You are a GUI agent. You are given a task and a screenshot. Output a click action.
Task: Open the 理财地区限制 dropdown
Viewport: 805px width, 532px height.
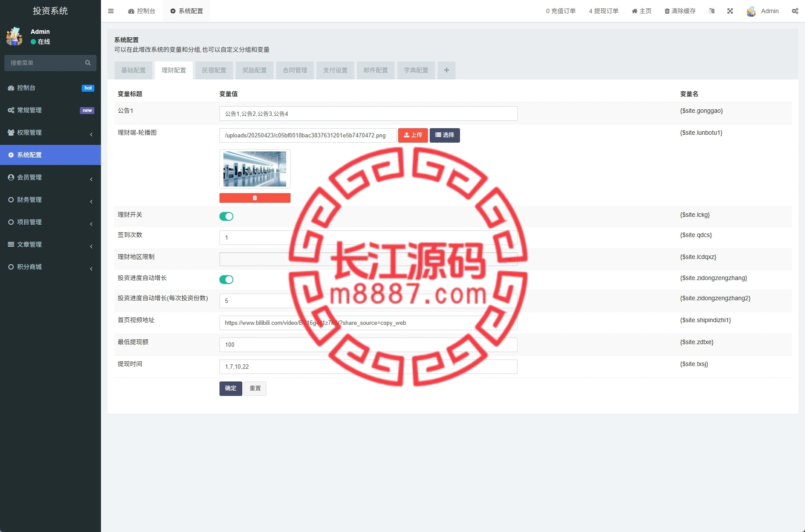click(368, 259)
